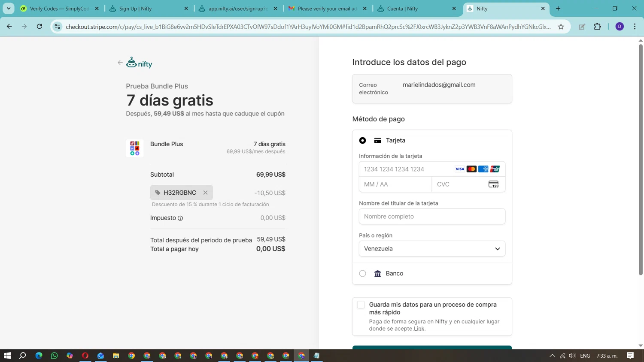Screen dimensions: 644x362
Task: Select the Banco payment radio button
Action: 363,274
